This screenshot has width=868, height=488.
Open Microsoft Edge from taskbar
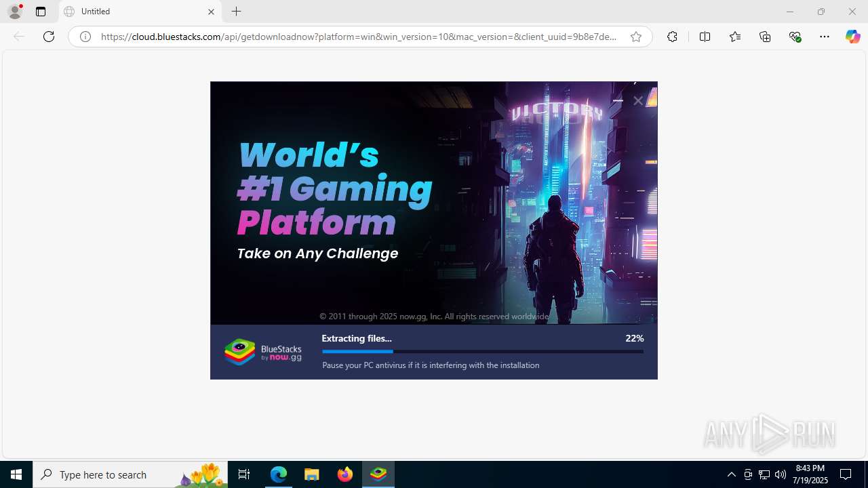tap(279, 474)
